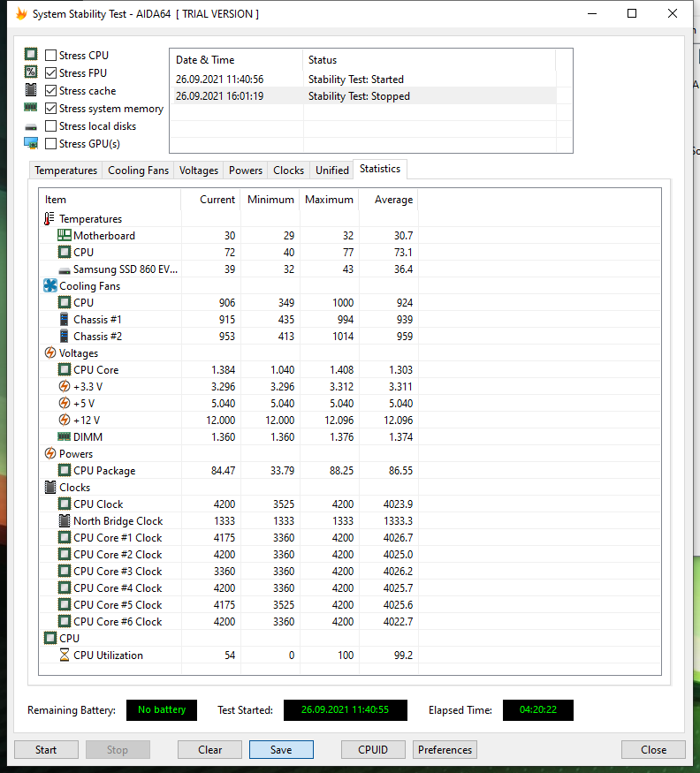Click the Samsung SSD 860 drive icon
This screenshot has width=700, height=773.
pos(65,270)
